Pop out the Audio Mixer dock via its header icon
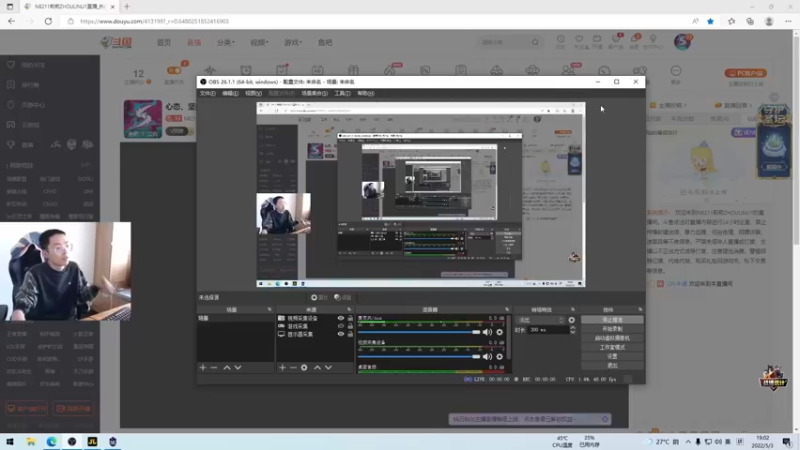This screenshot has width=800, height=450. (x=507, y=310)
